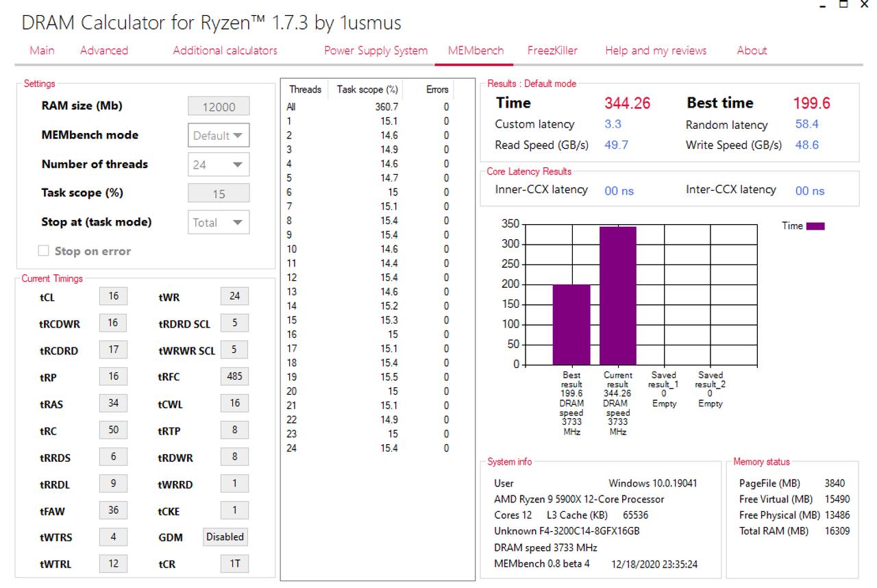Screen dimensions: 877x588
Task: Click the Random latency value 58.4
Action: pyautogui.click(x=806, y=124)
